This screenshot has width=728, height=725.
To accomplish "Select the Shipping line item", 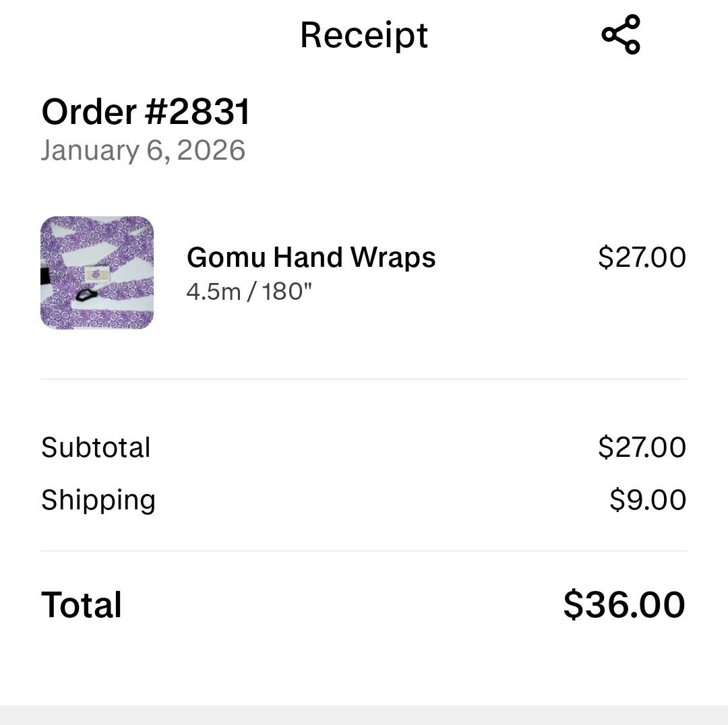I will [98, 499].
